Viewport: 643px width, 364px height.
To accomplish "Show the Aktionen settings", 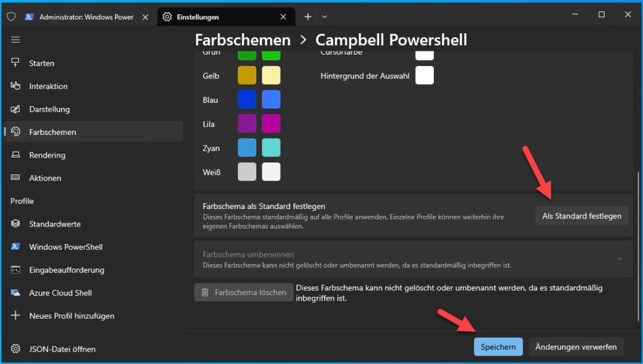I will point(94,178).
